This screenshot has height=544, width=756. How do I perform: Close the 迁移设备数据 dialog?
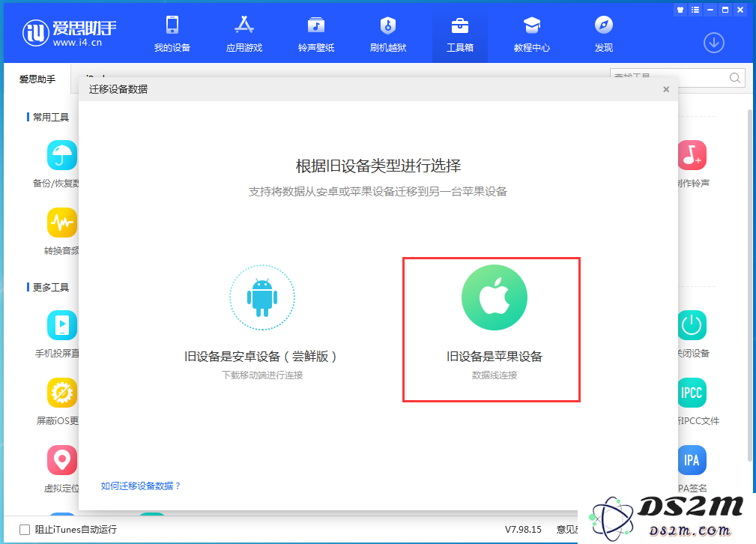click(x=666, y=89)
